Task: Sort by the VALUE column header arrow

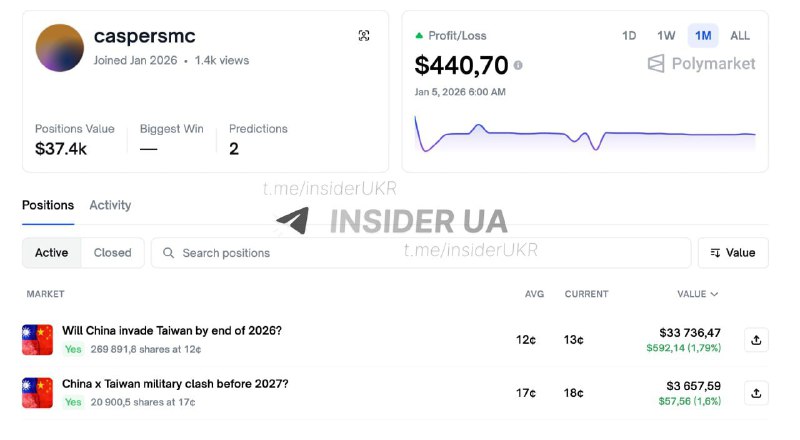Action: (x=713, y=294)
